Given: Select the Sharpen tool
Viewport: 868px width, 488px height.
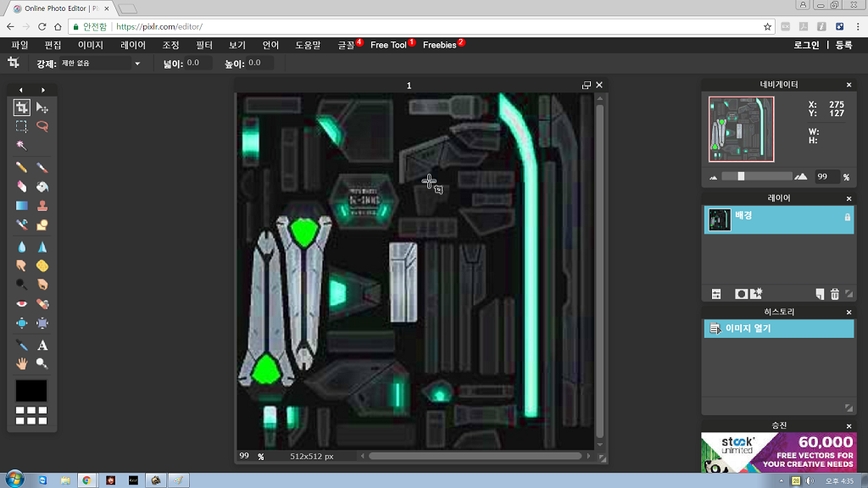Looking at the screenshot, I should pyautogui.click(x=42, y=247).
